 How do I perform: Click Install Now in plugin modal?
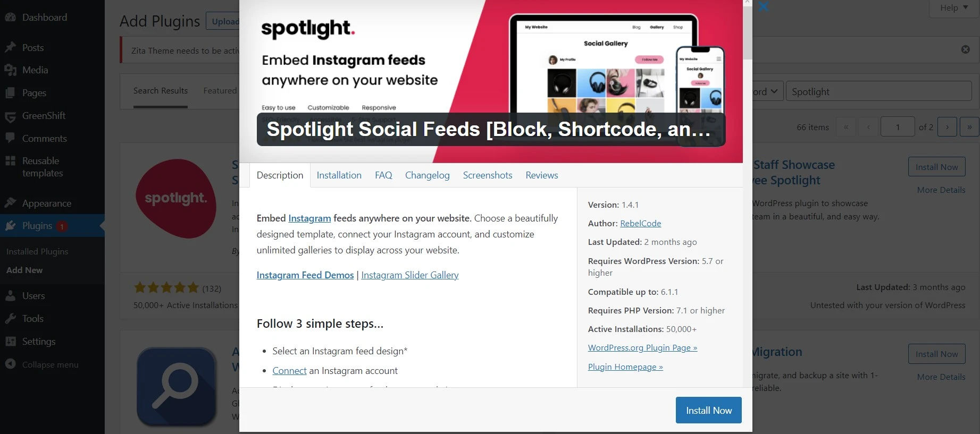(708, 410)
